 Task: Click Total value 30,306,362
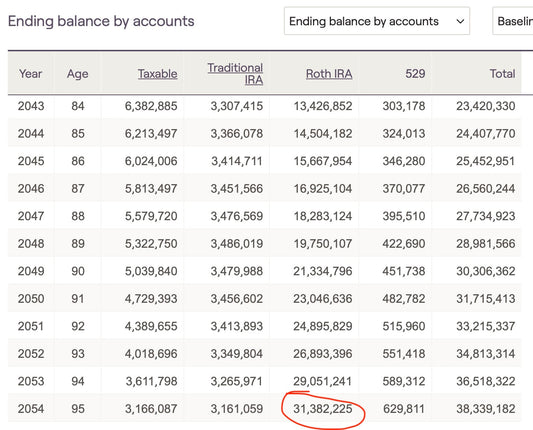pos(486,271)
